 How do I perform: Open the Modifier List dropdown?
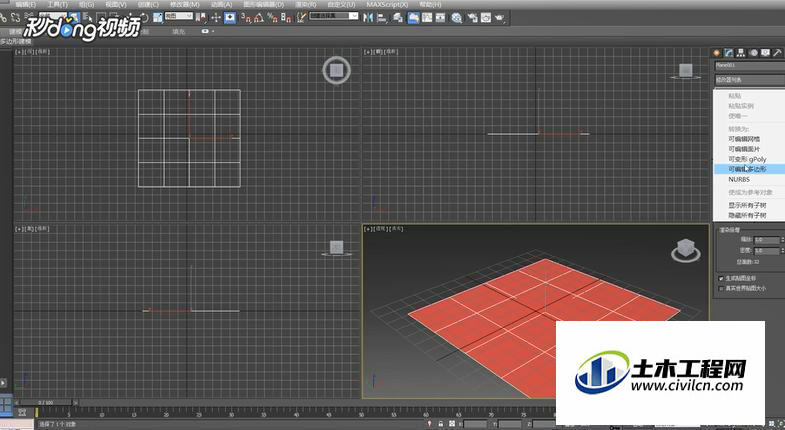coord(749,80)
